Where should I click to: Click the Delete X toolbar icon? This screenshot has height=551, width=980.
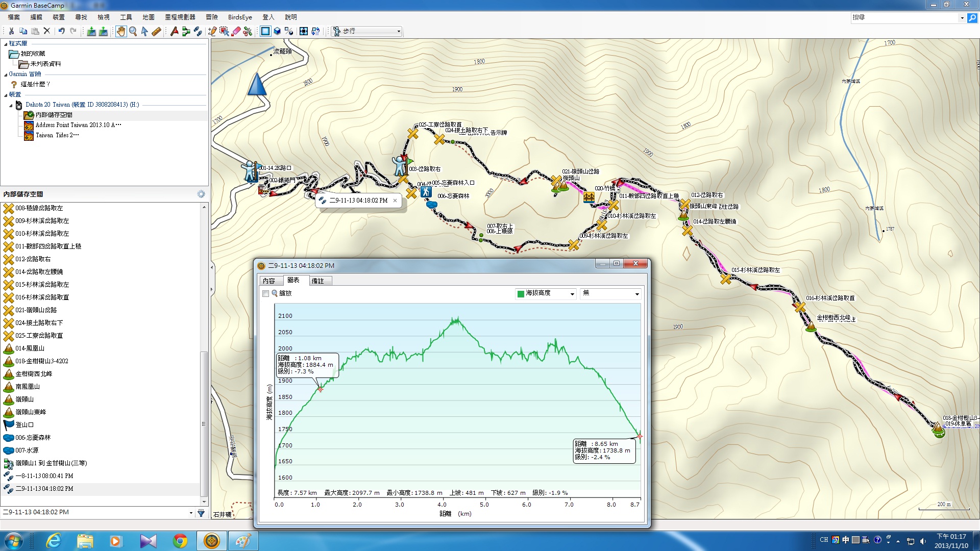coord(47,31)
